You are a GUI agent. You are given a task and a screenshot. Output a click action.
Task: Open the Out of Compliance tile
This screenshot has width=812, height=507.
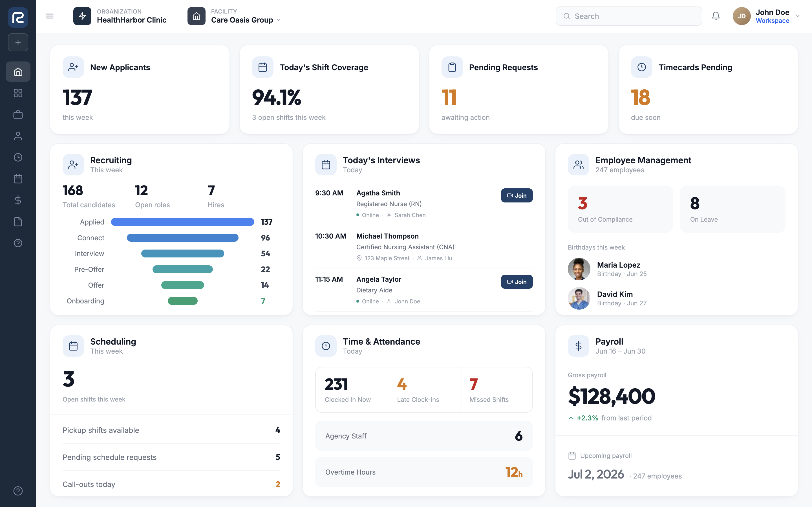coord(620,209)
